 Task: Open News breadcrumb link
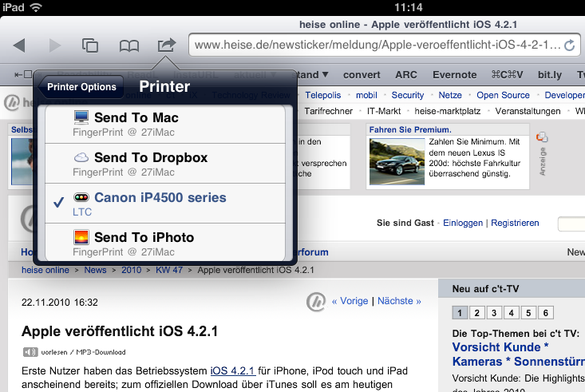95,270
